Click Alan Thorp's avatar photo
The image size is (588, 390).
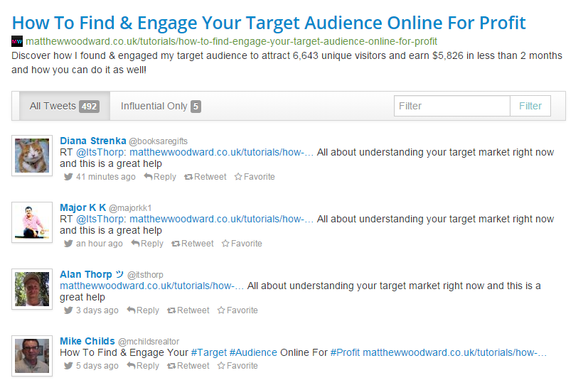[32, 289]
